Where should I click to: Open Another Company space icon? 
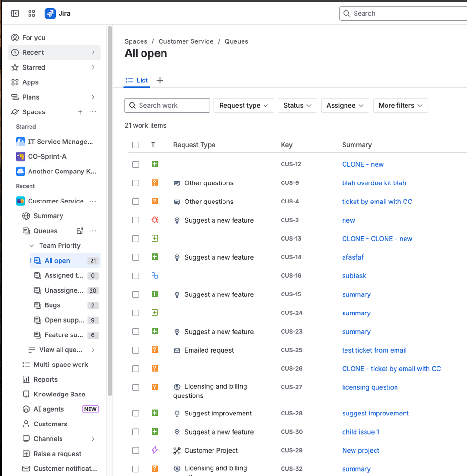point(20,171)
